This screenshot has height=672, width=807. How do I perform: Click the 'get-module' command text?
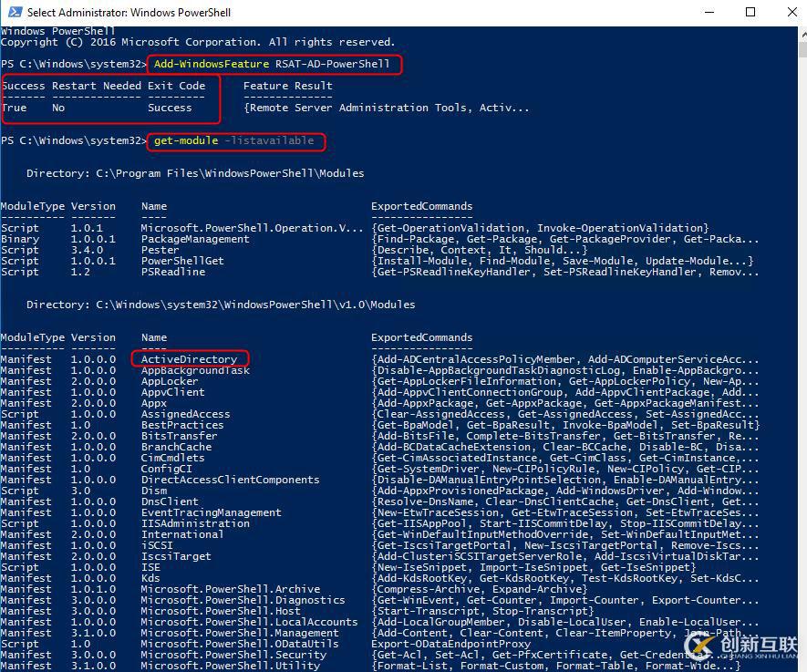point(186,140)
